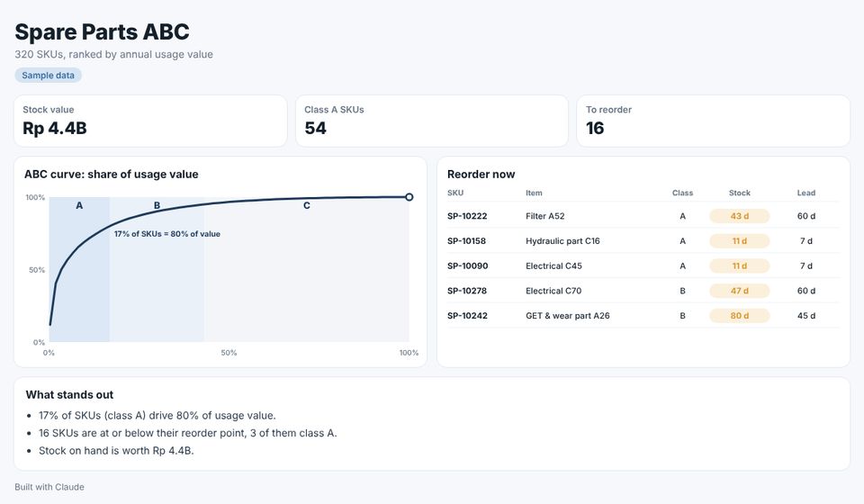Click the A class zone label

pyautogui.click(x=79, y=205)
